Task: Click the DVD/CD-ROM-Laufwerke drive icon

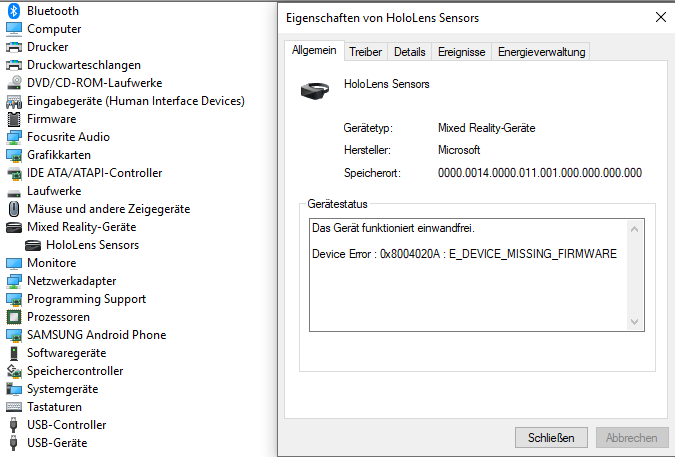Action: (14, 83)
